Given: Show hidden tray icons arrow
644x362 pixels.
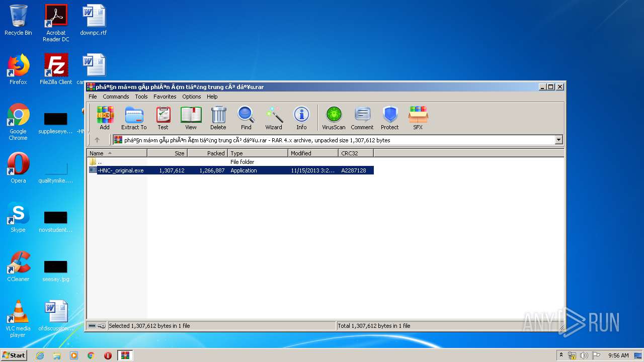Looking at the screenshot, I should [561, 355].
